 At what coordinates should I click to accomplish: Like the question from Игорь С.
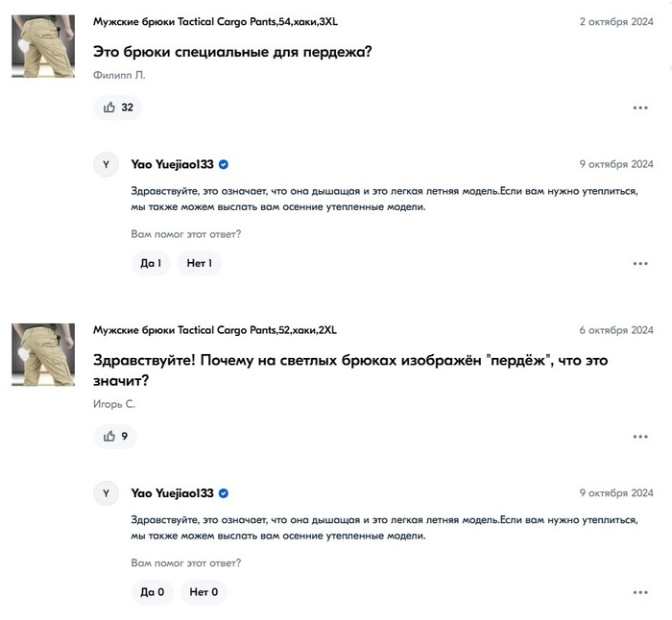coord(115,437)
